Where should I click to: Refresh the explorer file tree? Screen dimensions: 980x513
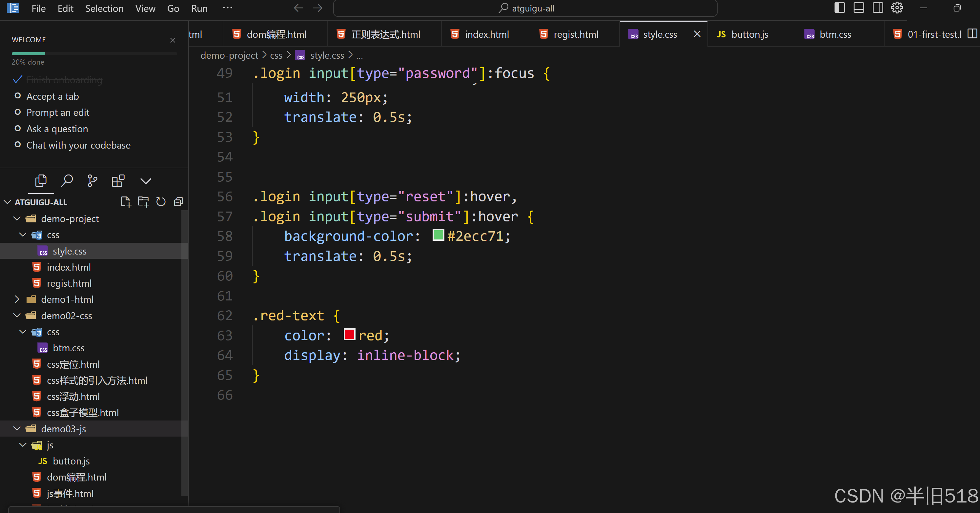161,202
